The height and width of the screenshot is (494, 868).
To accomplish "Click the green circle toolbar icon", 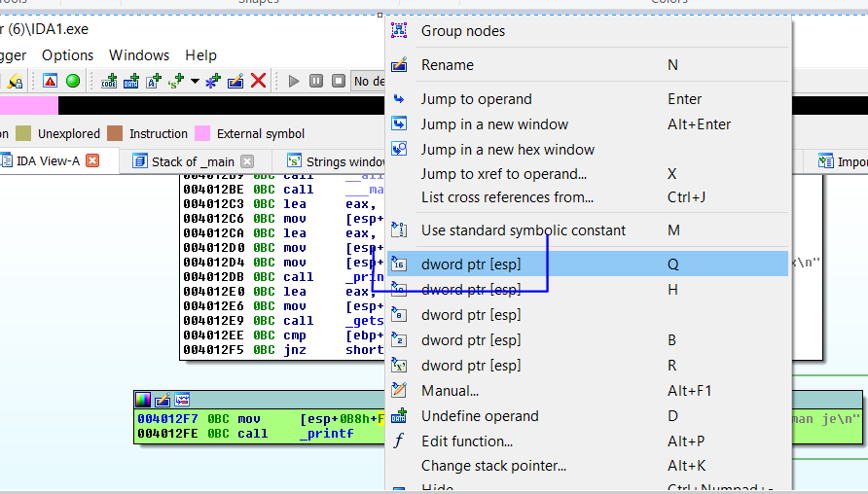I will coord(72,81).
